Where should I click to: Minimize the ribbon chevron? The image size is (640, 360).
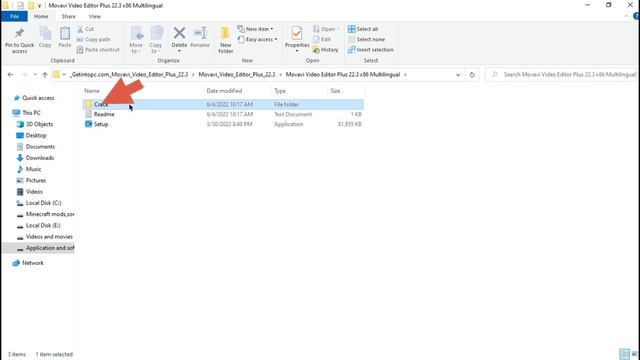(x=627, y=16)
